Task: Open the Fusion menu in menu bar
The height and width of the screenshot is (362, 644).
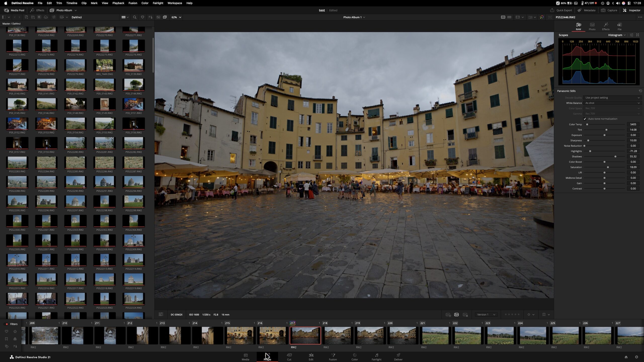Action: (x=133, y=3)
